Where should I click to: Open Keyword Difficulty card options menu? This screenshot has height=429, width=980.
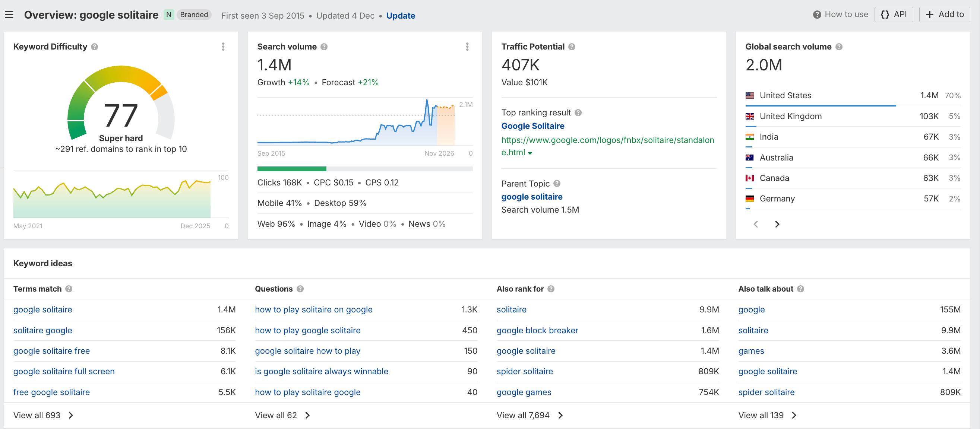pyautogui.click(x=223, y=47)
